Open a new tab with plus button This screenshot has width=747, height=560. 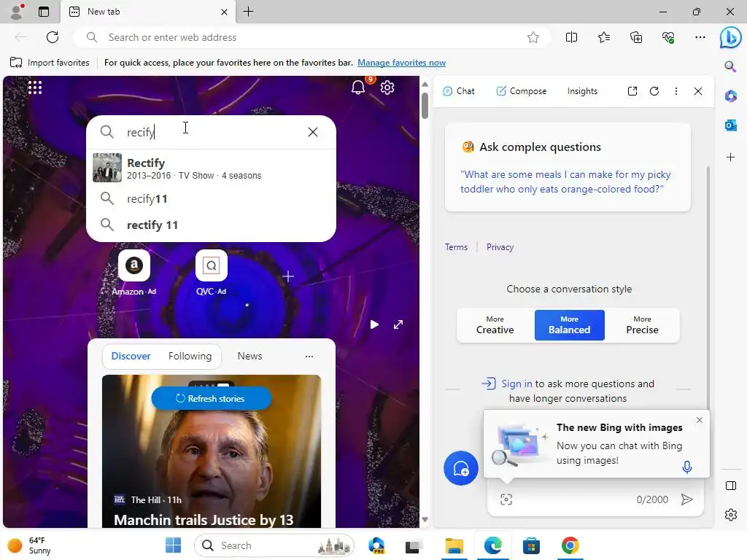[x=248, y=12]
